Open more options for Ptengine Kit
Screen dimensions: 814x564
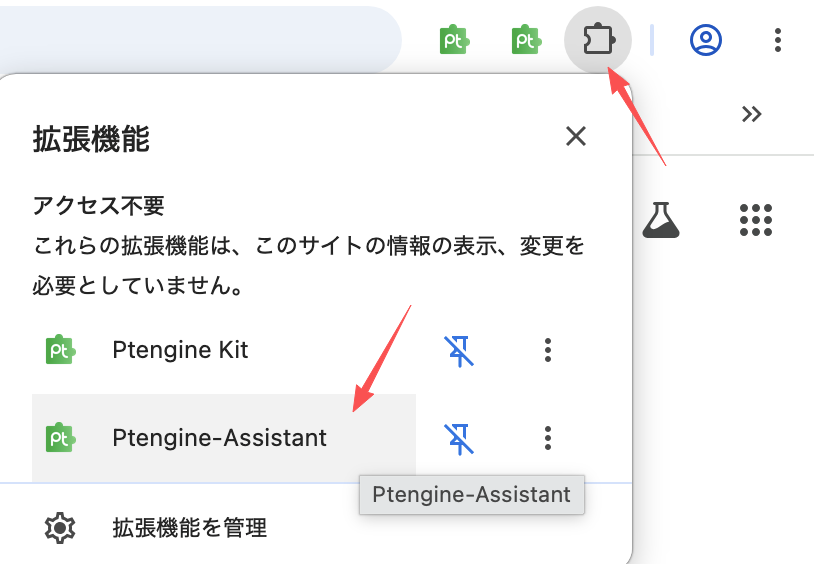(x=548, y=350)
